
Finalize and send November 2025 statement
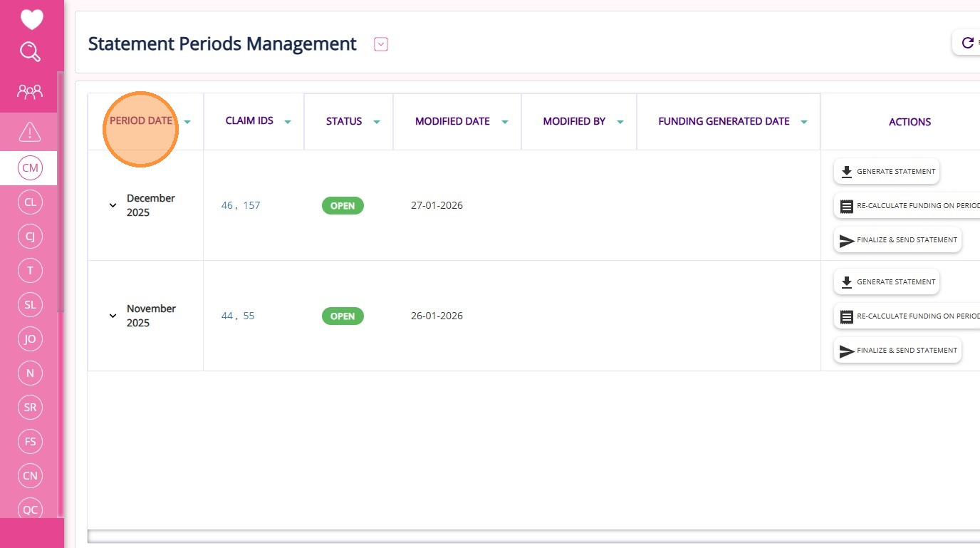pos(897,351)
